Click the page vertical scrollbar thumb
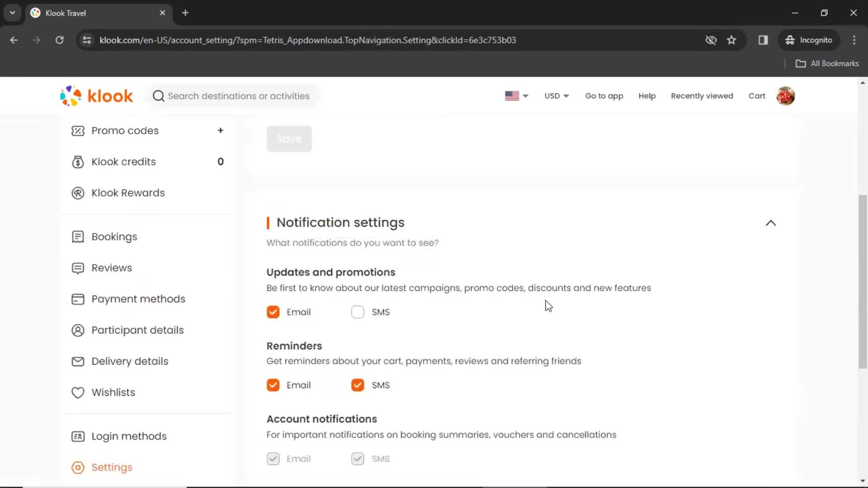The image size is (868, 488). (x=863, y=282)
